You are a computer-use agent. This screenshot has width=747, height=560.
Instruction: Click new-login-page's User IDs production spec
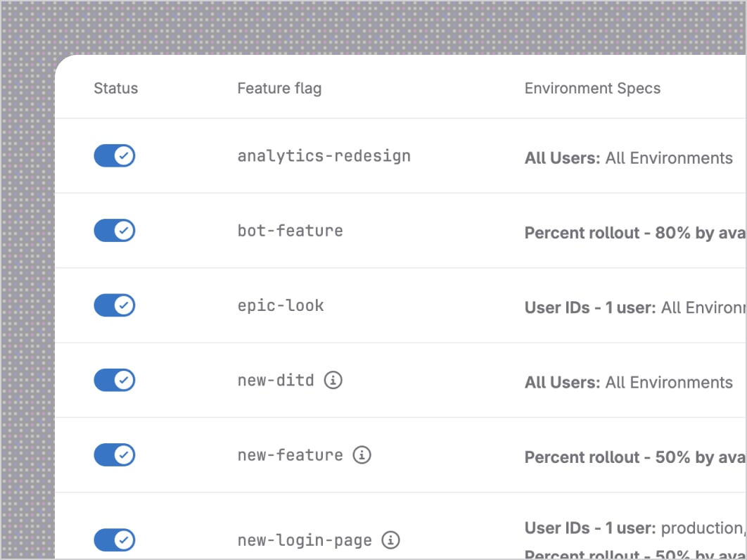click(x=635, y=528)
